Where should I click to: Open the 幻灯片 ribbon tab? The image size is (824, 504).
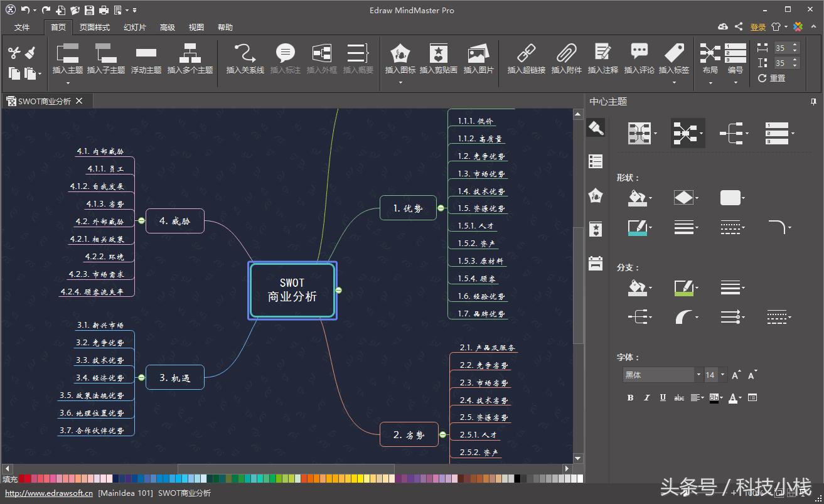[134, 27]
